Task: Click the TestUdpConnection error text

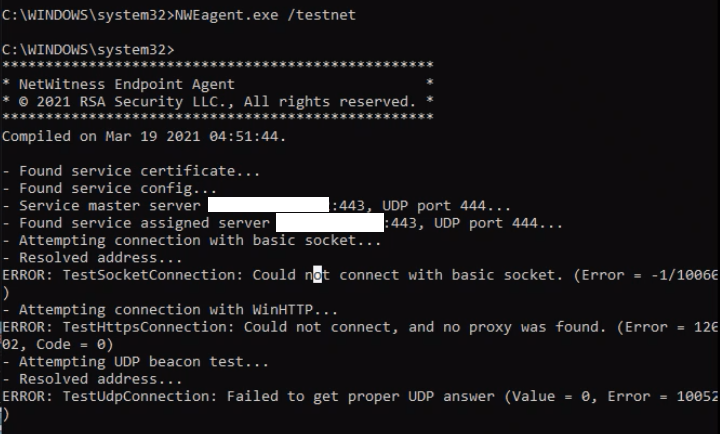Action: pyautogui.click(x=360, y=396)
